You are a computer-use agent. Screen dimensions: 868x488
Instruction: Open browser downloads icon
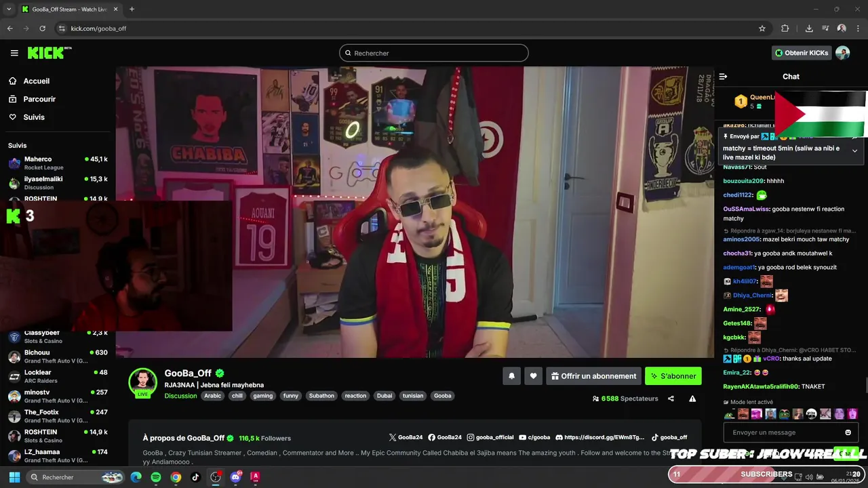[x=809, y=28]
